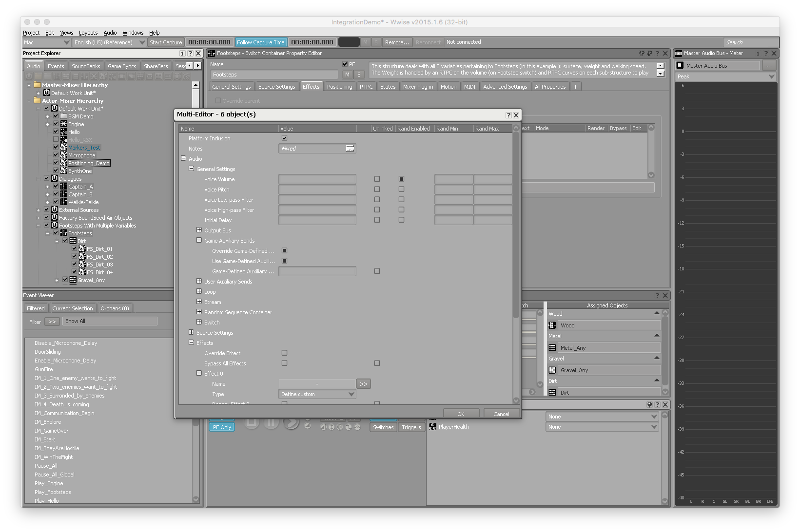Click the PF Only button
The width and height of the screenshot is (800, 532).
click(222, 427)
